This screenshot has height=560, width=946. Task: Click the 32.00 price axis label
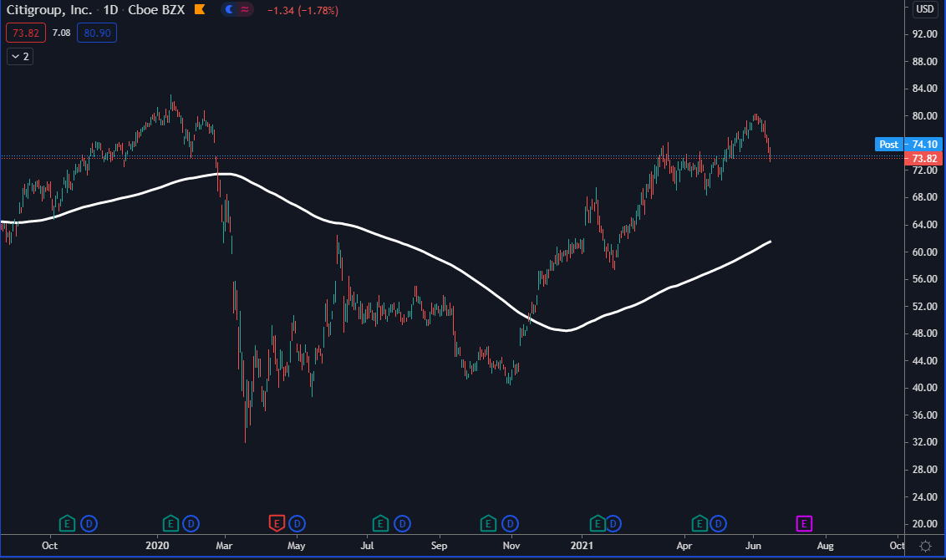pyautogui.click(x=925, y=442)
